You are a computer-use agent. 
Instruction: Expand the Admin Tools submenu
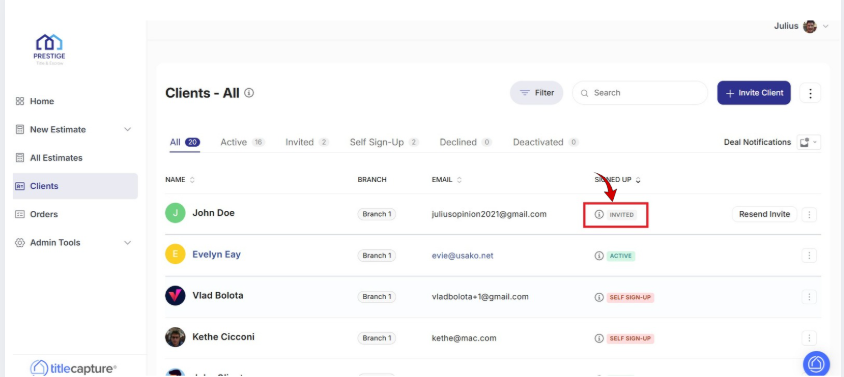[128, 243]
